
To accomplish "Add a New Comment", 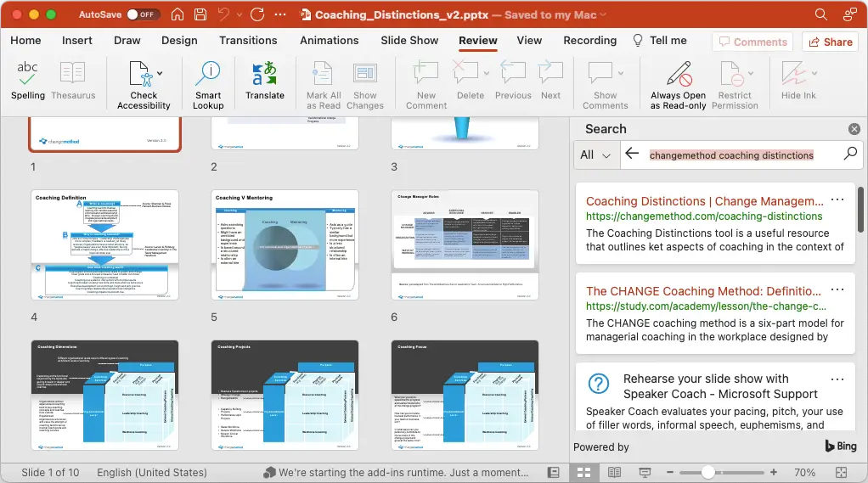I will (x=426, y=85).
